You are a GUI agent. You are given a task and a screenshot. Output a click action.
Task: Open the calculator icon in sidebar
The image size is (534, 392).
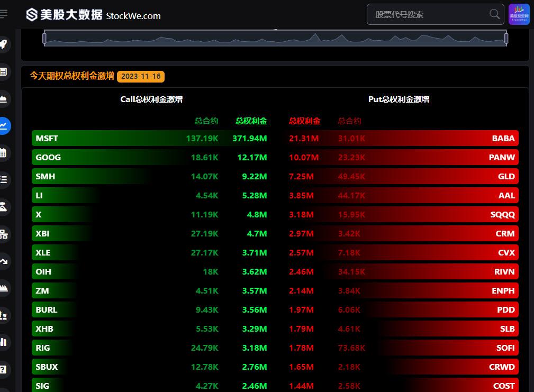click(x=3, y=72)
